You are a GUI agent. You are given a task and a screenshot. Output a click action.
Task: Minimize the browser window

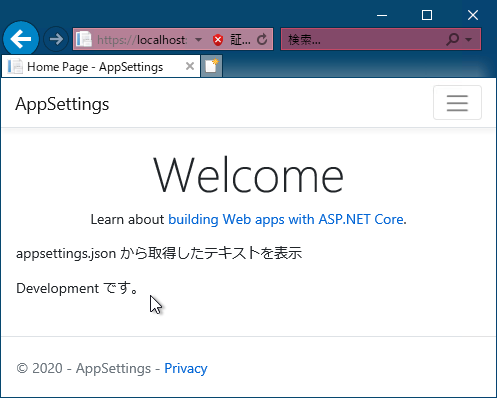382,15
